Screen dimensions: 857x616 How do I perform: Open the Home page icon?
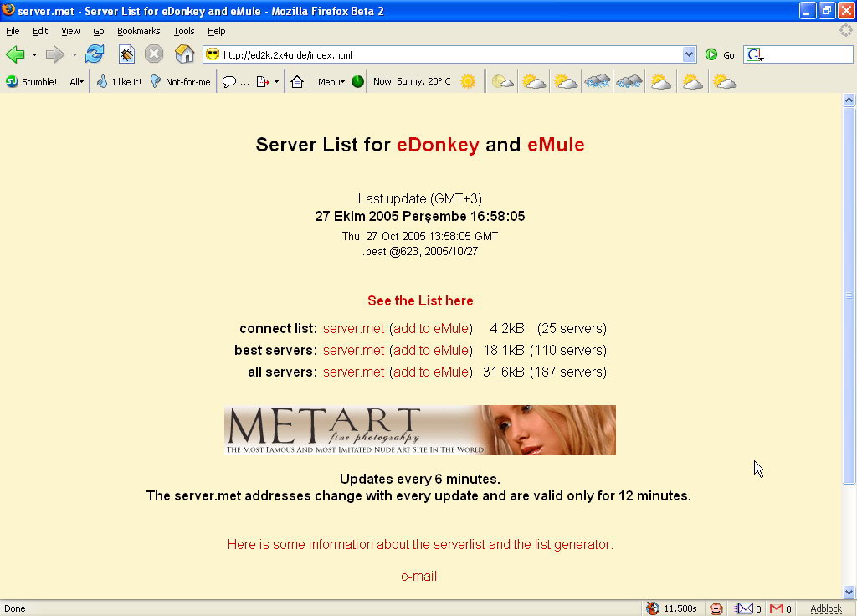pos(185,54)
